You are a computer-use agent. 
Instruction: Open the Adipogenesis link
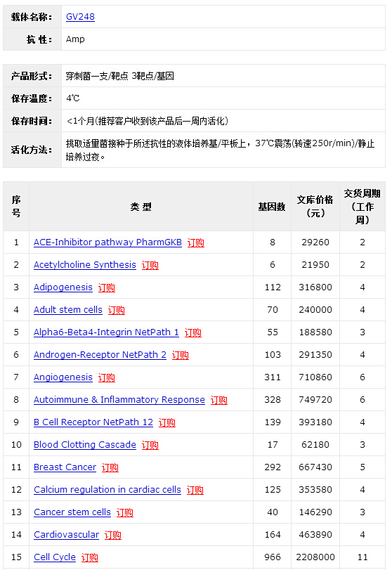[x=63, y=287]
